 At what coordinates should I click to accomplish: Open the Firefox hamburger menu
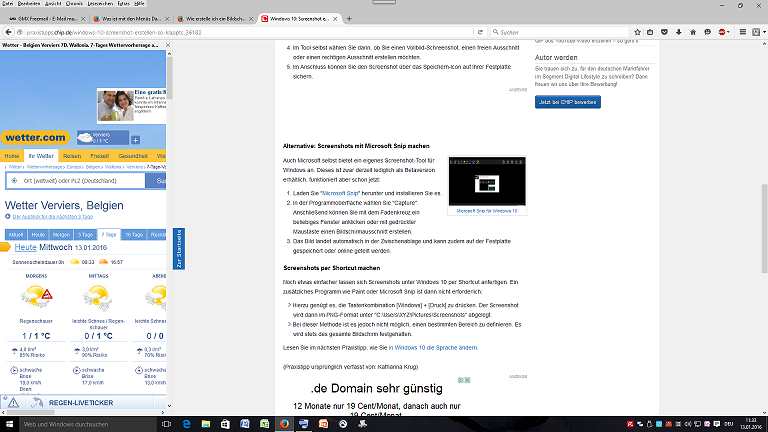[x=743, y=32]
